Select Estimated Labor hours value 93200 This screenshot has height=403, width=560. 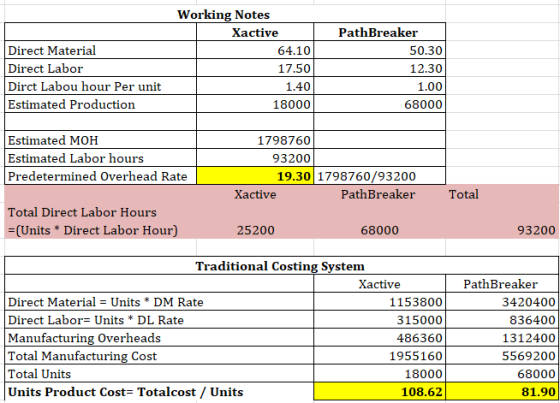coord(255,158)
